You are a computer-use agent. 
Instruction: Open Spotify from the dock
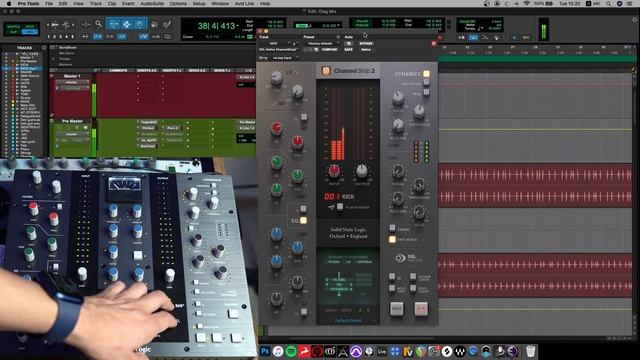[291, 351]
